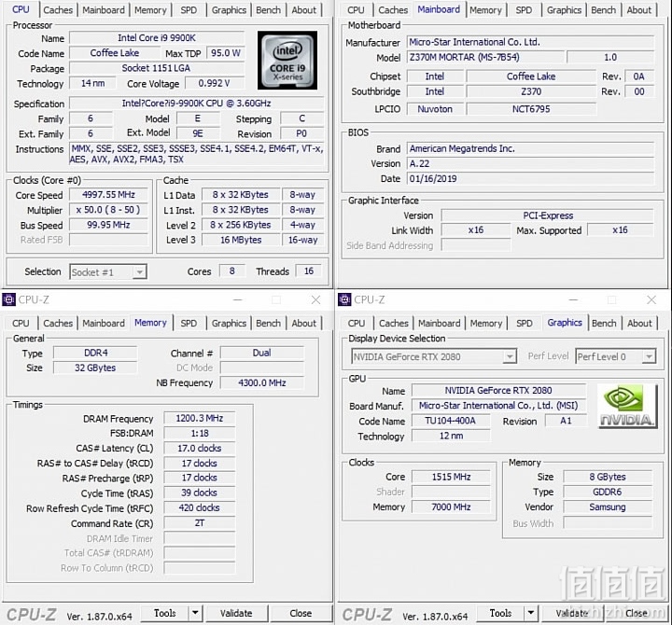Open SPD tab in Memory window
The image size is (672, 625).
[x=189, y=323]
